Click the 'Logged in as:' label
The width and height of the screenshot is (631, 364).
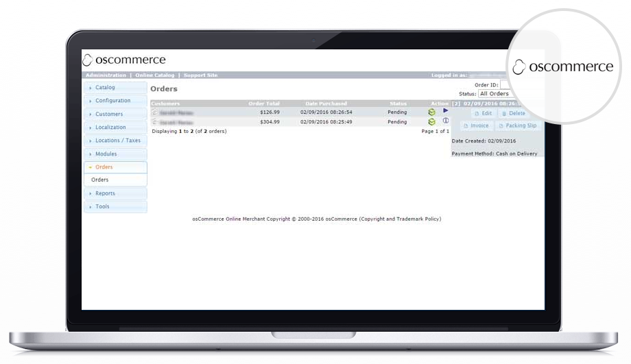449,75
